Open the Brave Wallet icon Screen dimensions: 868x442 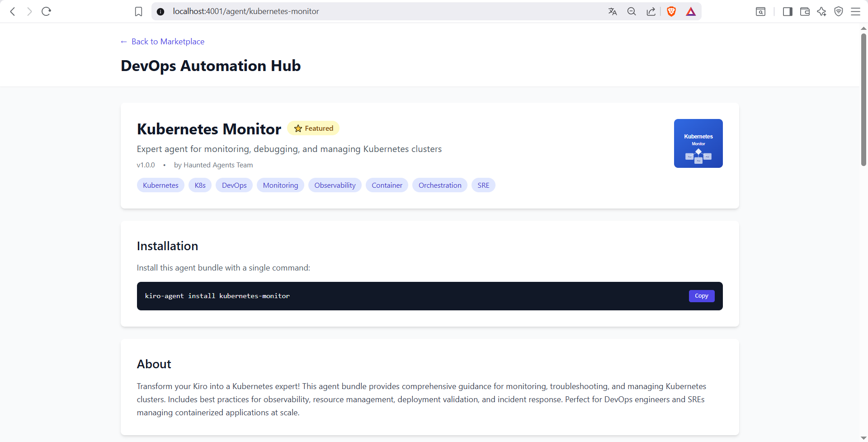805,11
